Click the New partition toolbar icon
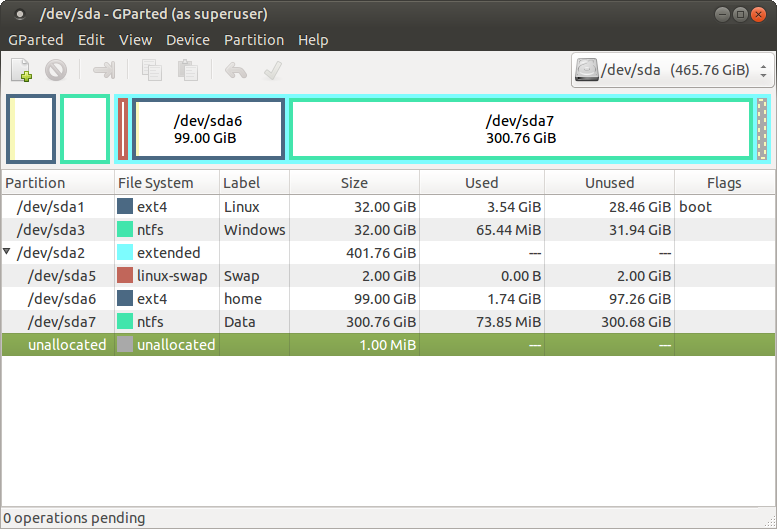 click(x=22, y=70)
